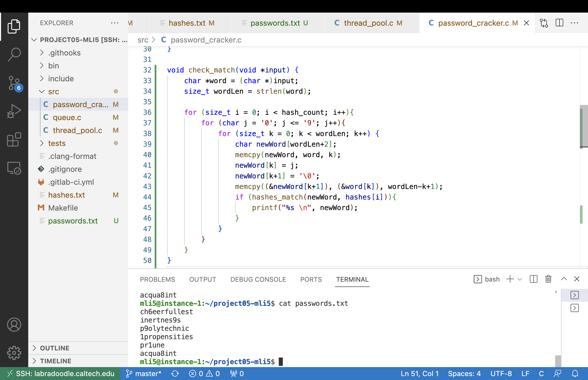Screen dimensions: 588x380
Task: Open the new terminal launch profile dropdown
Action: (520, 279)
